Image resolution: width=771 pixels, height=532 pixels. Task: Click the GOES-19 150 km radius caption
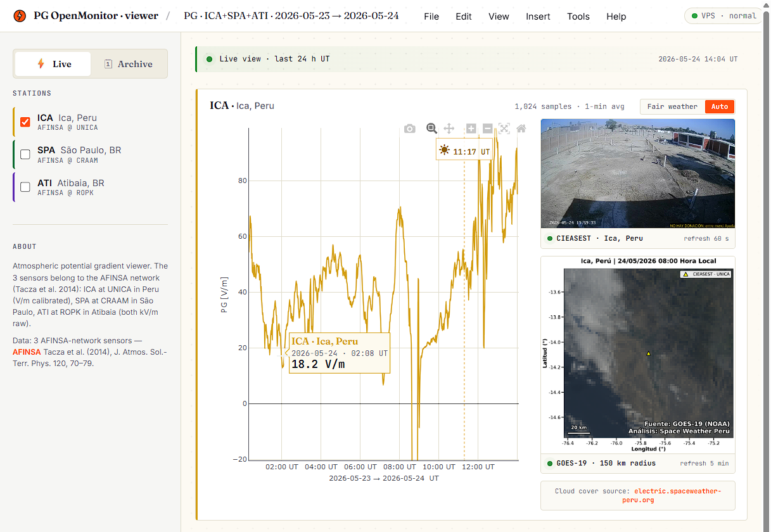[606, 464]
